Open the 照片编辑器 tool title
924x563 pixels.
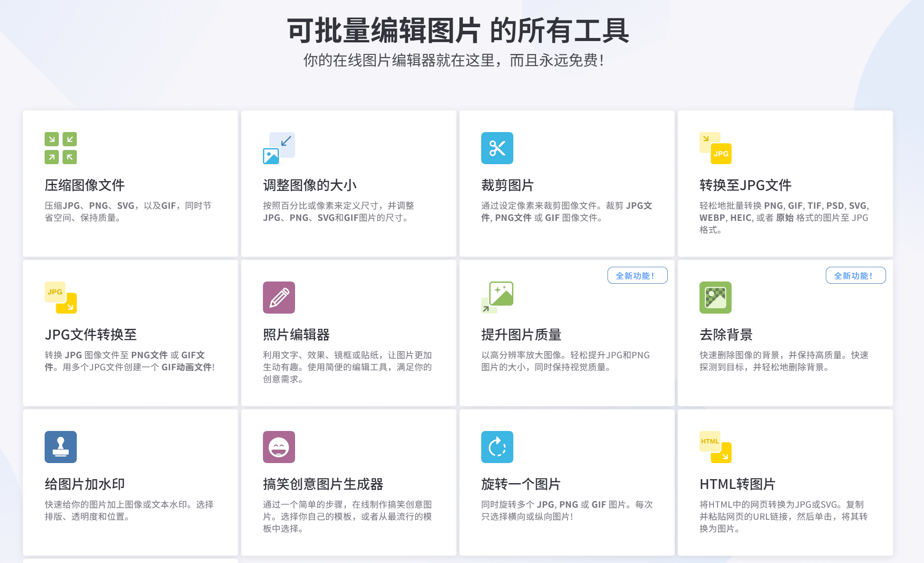[x=296, y=335]
